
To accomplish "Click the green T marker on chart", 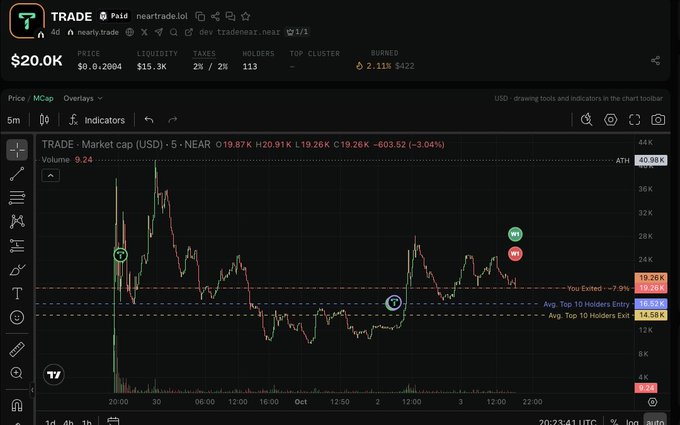I will [121, 255].
